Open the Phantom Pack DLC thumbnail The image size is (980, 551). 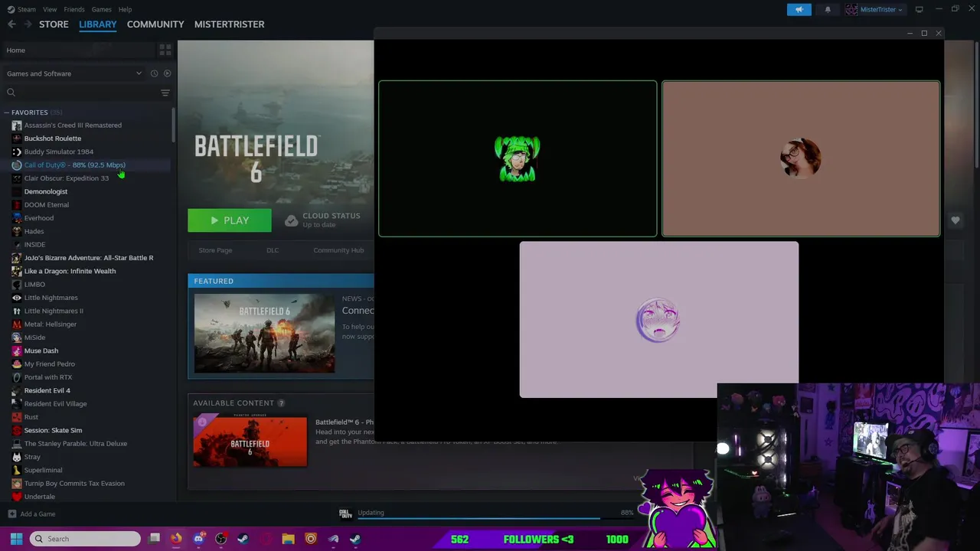pyautogui.click(x=250, y=441)
